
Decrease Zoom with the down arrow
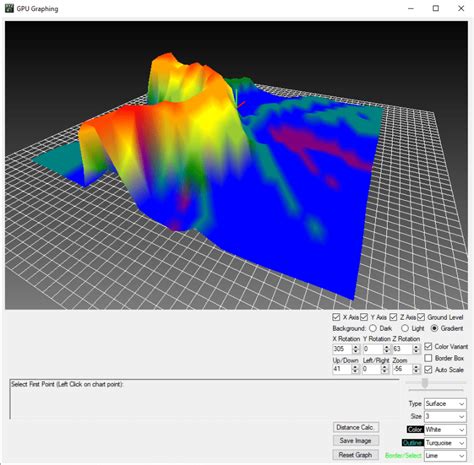point(416,372)
